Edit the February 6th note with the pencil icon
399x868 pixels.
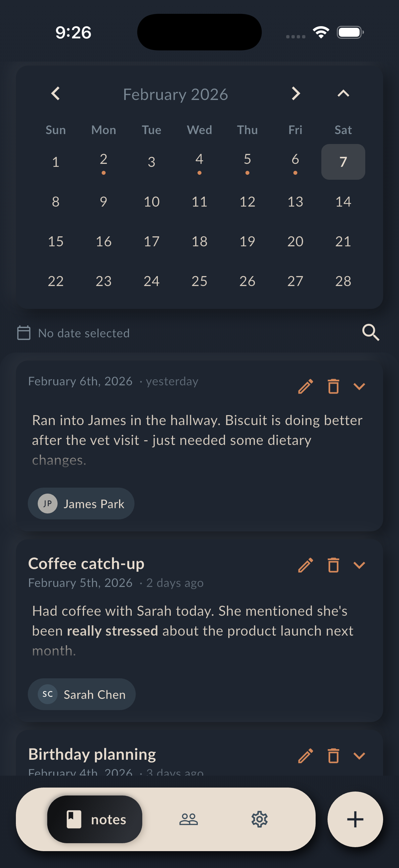[306, 387]
